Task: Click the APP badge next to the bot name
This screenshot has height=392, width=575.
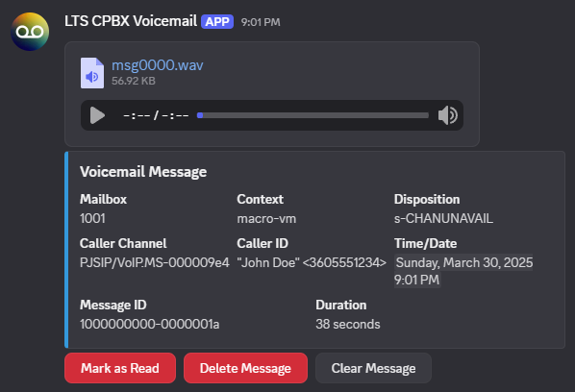Action: (x=217, y=22)
